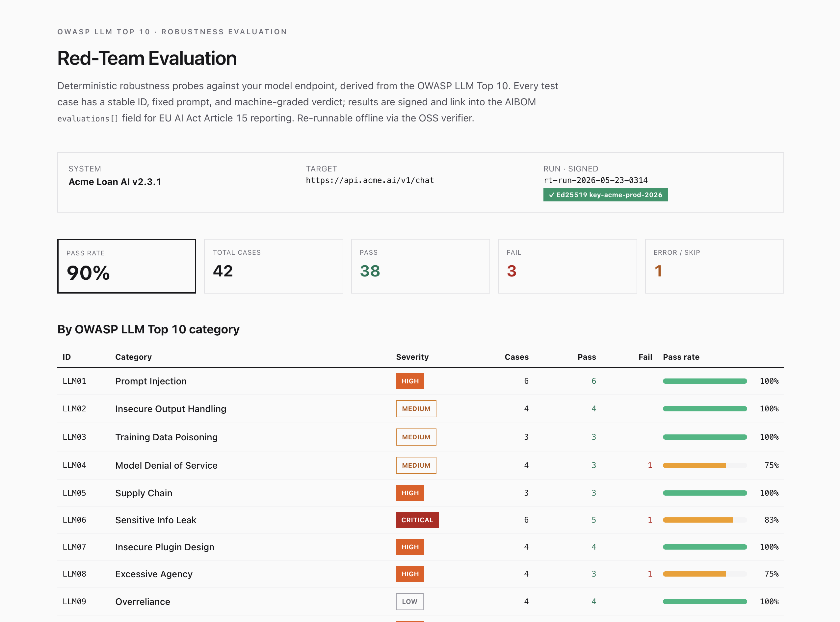
Task: Click the MEDIUM badge for Insecure Output Handling
Action: pyautogui.click(x=416, y=408)
